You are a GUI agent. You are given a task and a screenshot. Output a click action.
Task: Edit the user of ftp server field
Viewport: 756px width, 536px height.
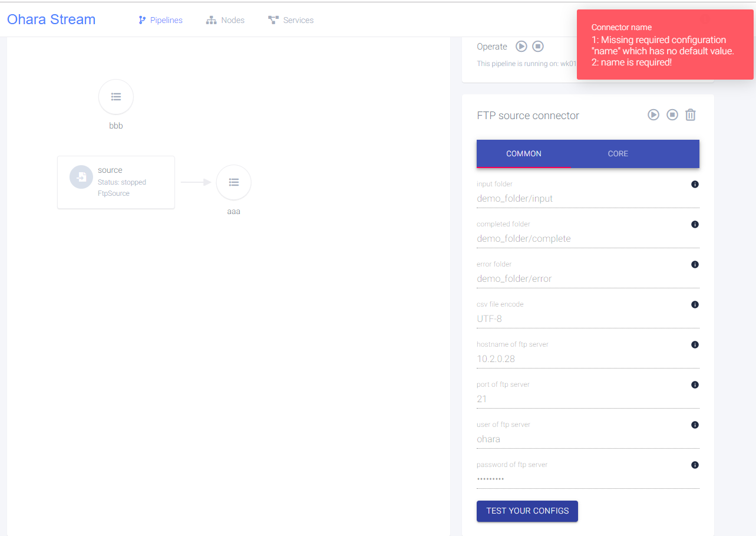tap(588, 439)
